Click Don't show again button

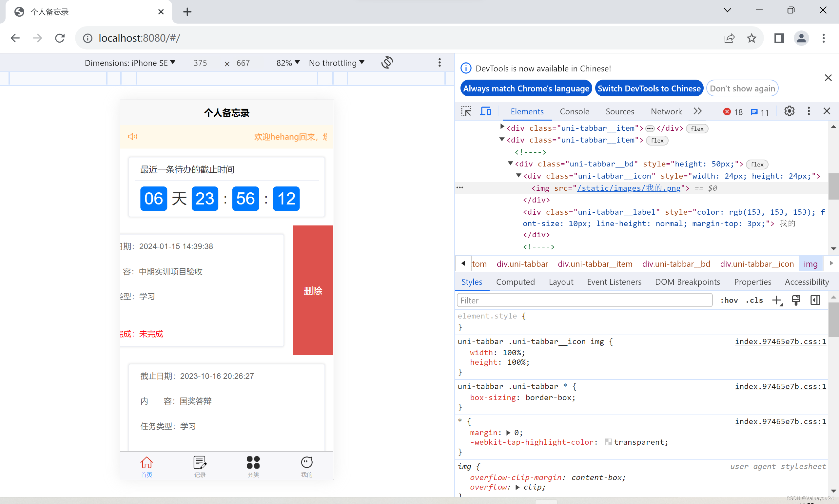tap(742, 88)
